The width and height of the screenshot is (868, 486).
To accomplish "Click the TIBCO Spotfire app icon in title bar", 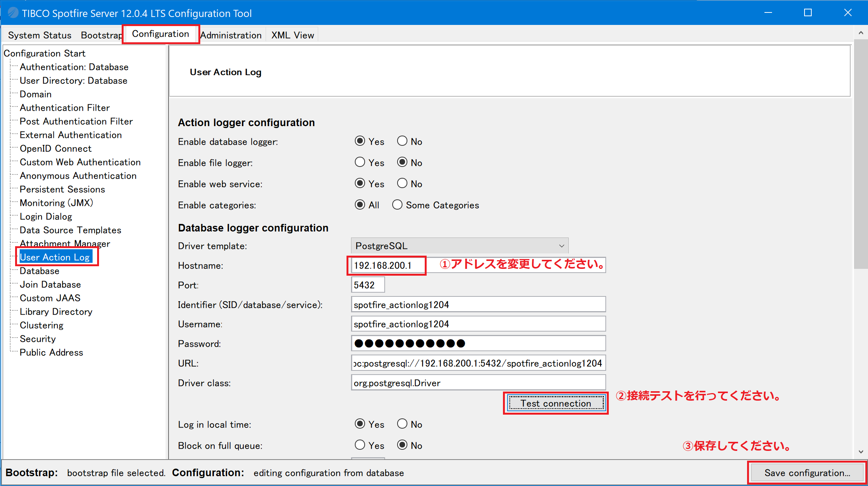I will [x=13, y=13].
